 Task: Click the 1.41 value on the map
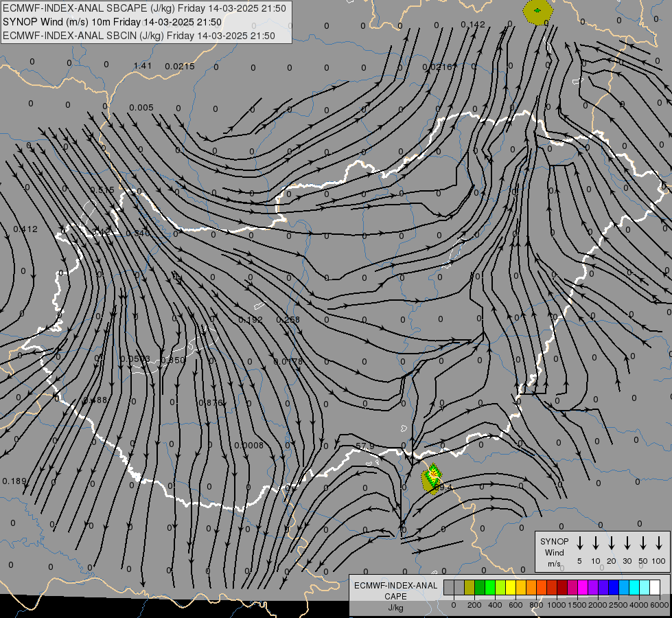click(142, 66)
